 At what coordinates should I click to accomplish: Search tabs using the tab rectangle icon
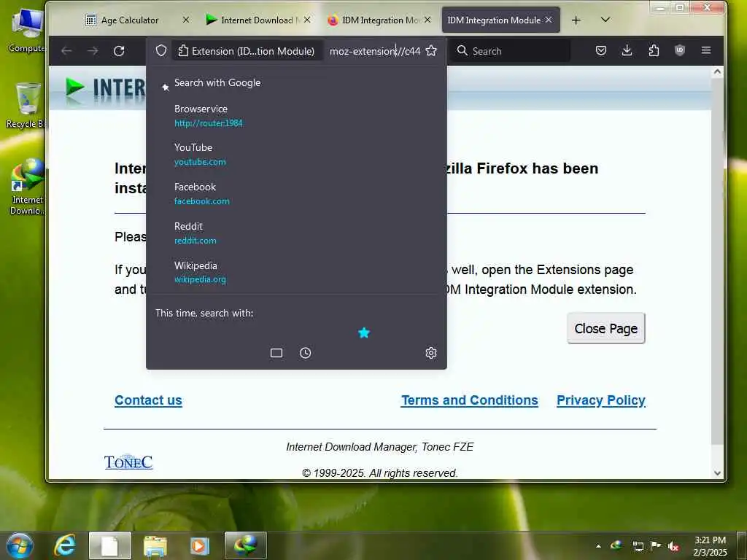coord(276,353)
